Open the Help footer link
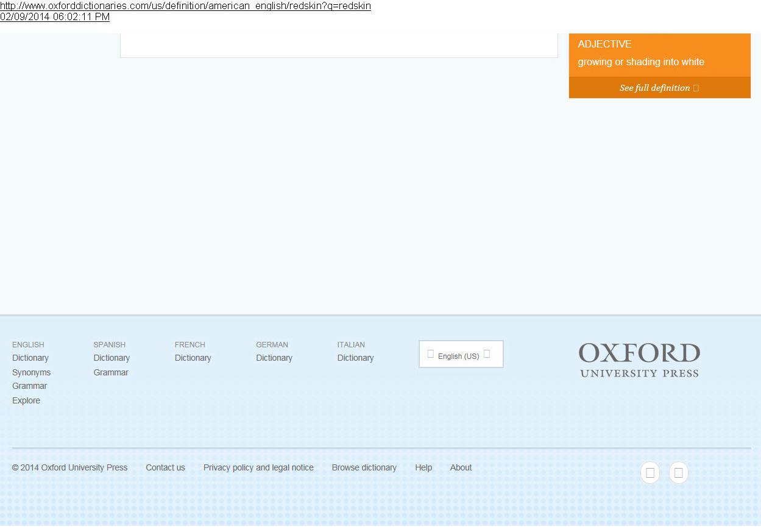The width and height of the screenshot is (761, 532). click(x=423, y=467)
